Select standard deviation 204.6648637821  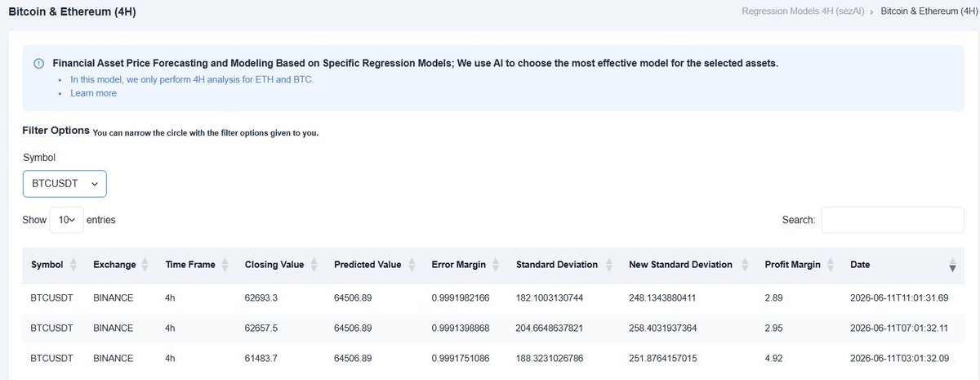tap(550, 328)
